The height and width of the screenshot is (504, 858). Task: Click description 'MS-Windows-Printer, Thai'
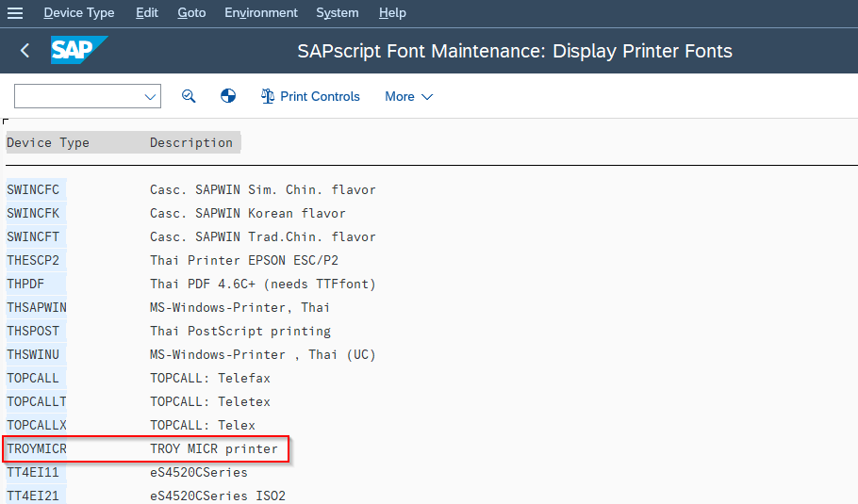[240, 307]
